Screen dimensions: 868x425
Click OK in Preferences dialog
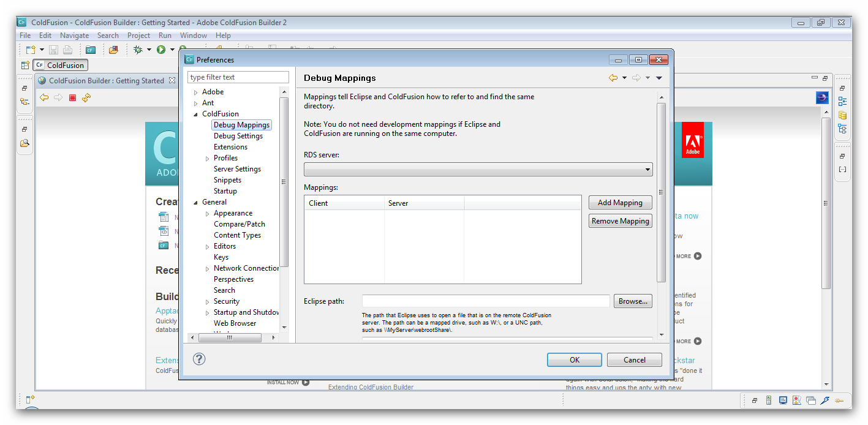(x=575, y=360)
